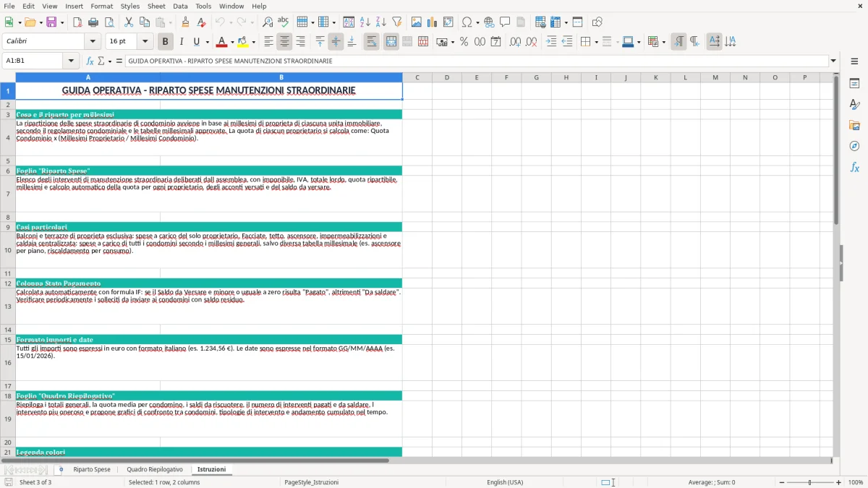
Task: Toggle Center Horizontally alignment
Action: tap(284, 42)
